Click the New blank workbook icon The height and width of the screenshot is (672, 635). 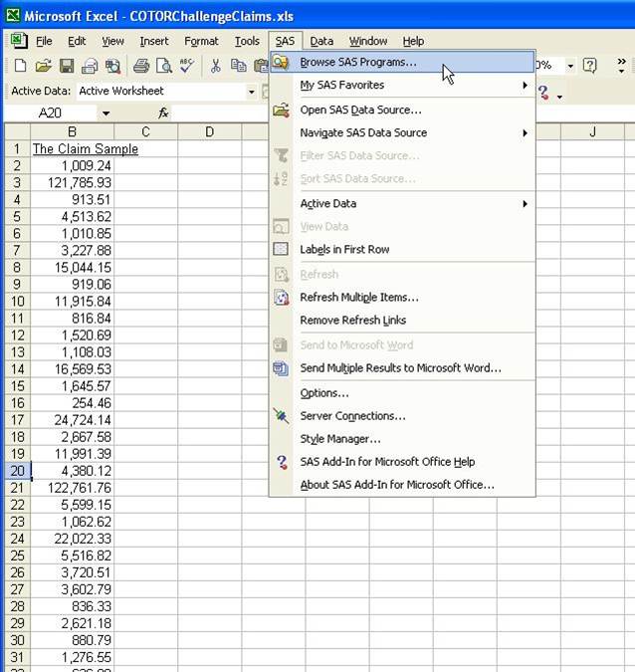point(20,66)
